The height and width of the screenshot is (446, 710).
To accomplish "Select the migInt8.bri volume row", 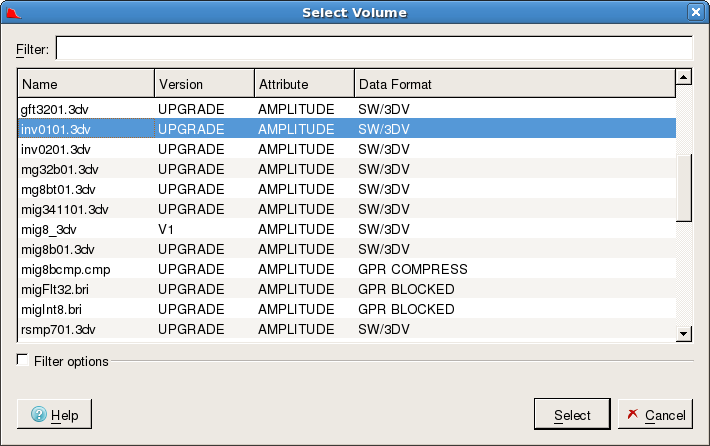I will 347,309.
